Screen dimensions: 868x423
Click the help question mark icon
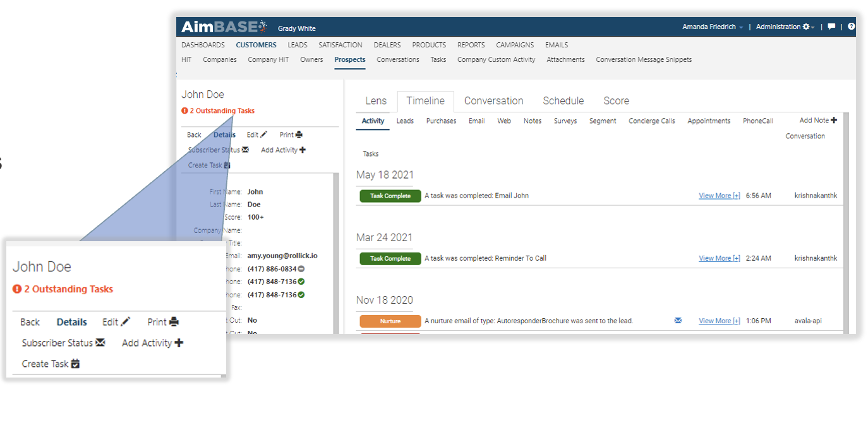coord(851,27)
